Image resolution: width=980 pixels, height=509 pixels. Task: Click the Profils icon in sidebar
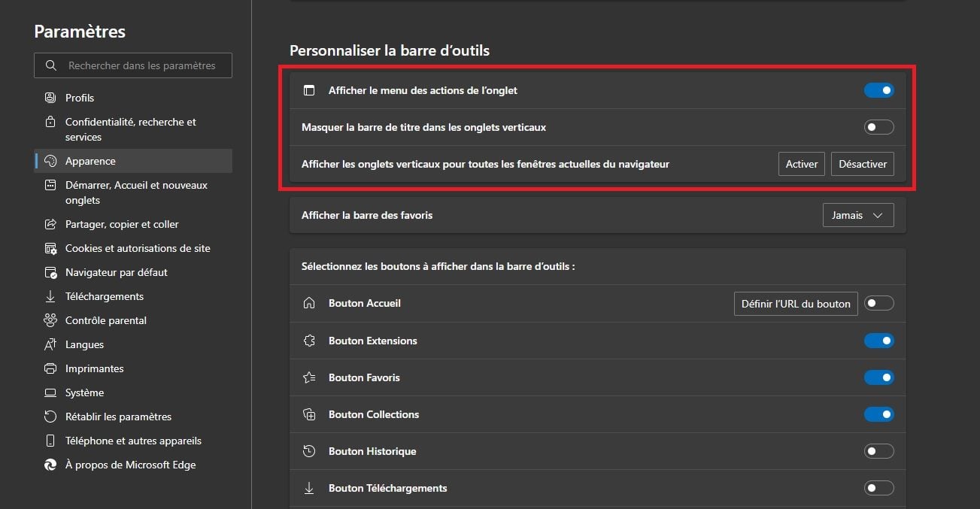pos(50,98)
